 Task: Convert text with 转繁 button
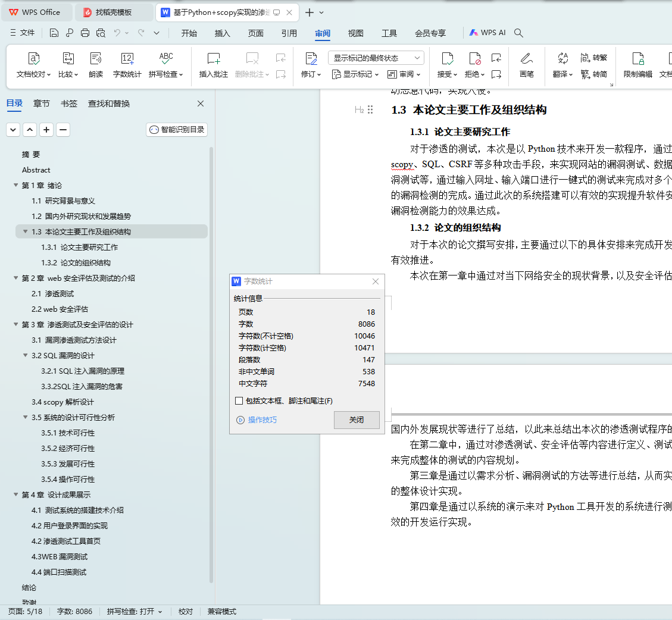pyautogui.click(x=593, y=57)
